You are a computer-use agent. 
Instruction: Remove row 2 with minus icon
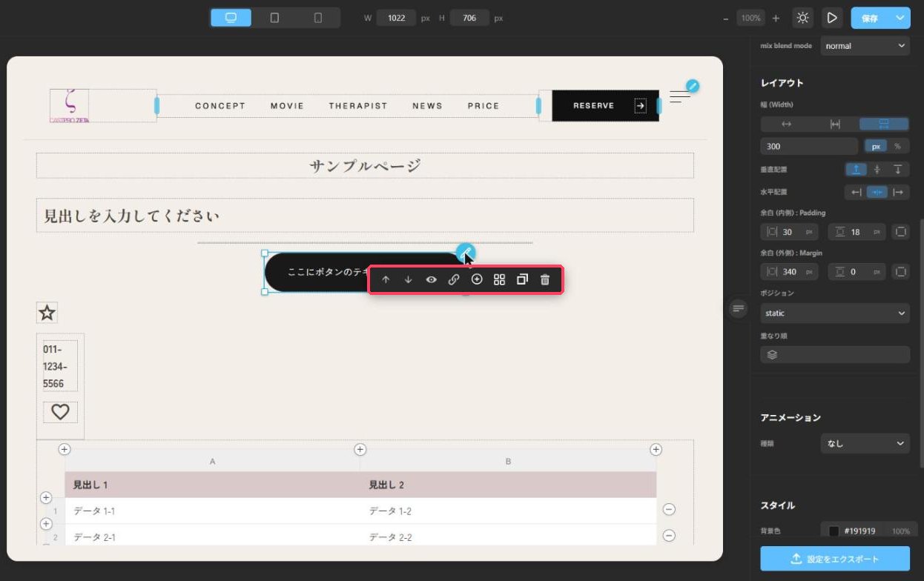[x=669, y=535]
